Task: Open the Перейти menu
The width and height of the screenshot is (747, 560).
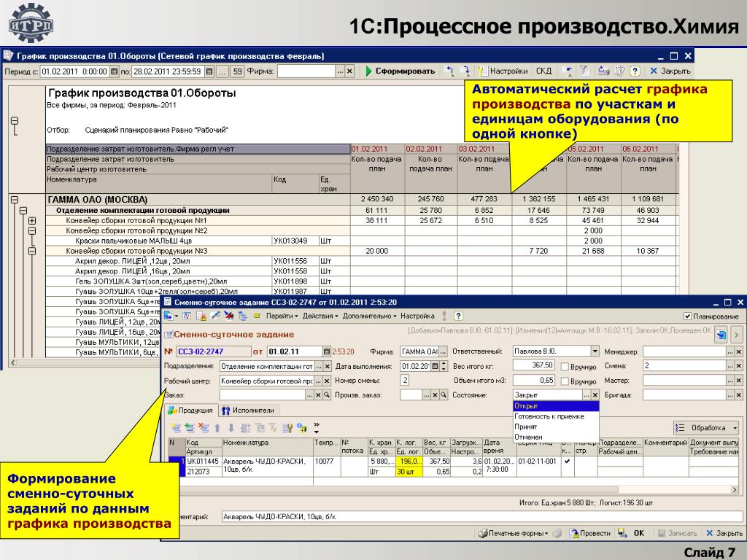Action: coord(282,316)
